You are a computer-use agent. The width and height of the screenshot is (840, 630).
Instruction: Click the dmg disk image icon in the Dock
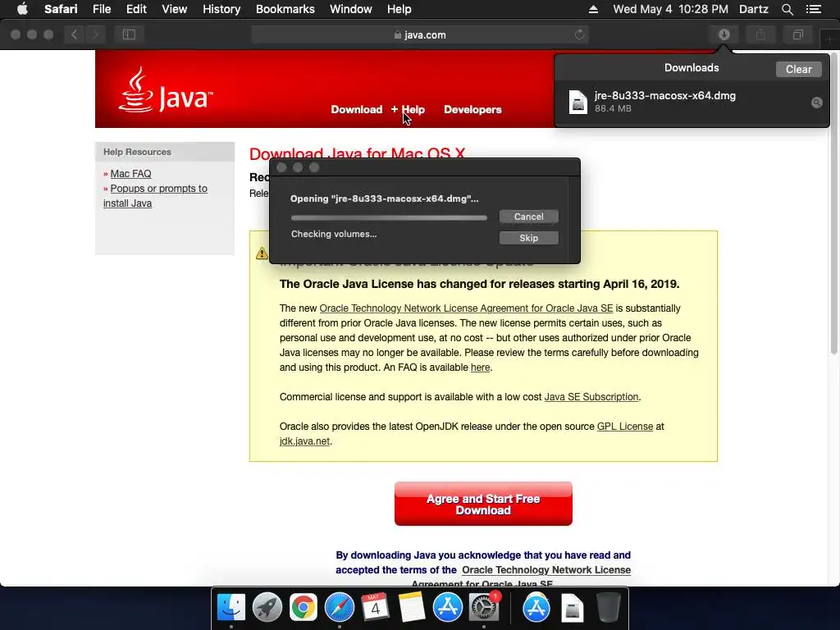coord(572,607)
